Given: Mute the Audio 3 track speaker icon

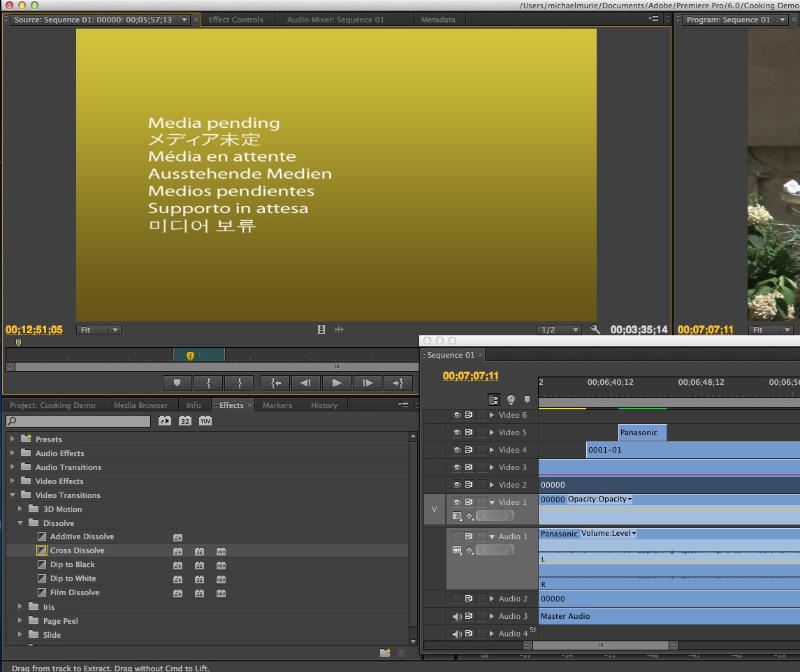Looking at the screenshot, I should pyautogui.click(x=458, y=616).
